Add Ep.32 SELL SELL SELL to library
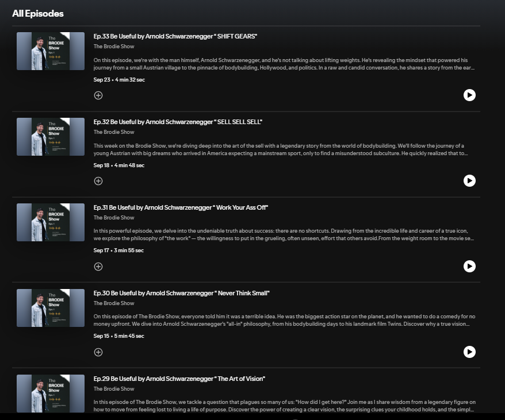This screenshot has height=420, width=505. coord(98,181)
